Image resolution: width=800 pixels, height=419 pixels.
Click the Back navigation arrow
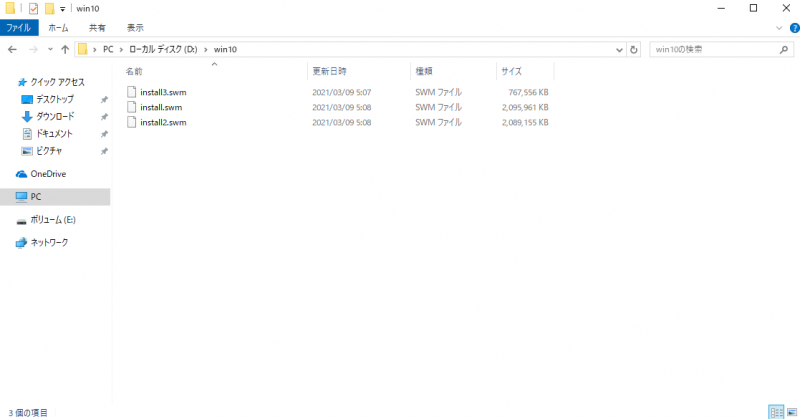tap(12, 50)
